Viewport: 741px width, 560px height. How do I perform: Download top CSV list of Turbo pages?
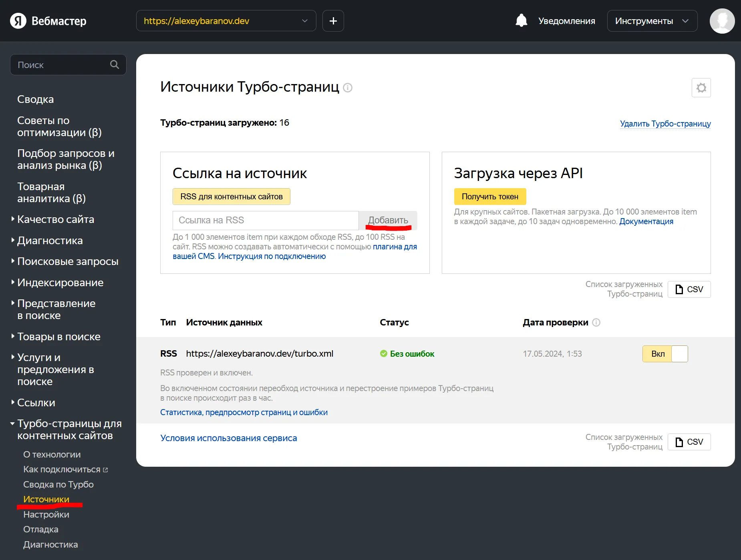coord(689,289)
